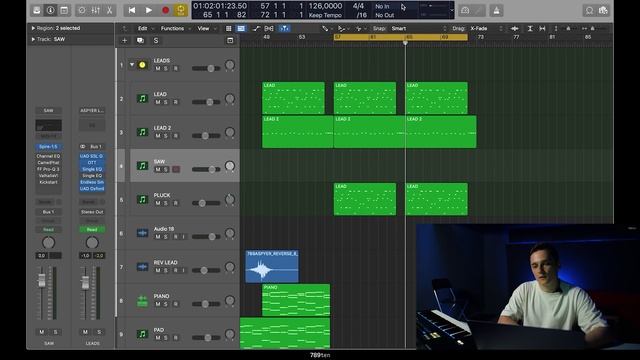Open the Editors scissors icon
This screenshot has width=640, height=360.
(109, 10)
